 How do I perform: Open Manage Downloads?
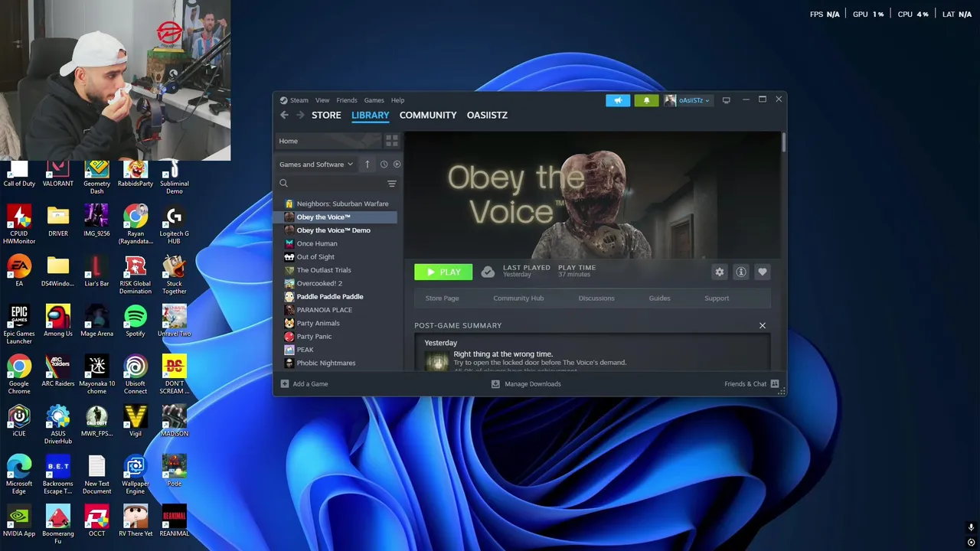[526, 384]
